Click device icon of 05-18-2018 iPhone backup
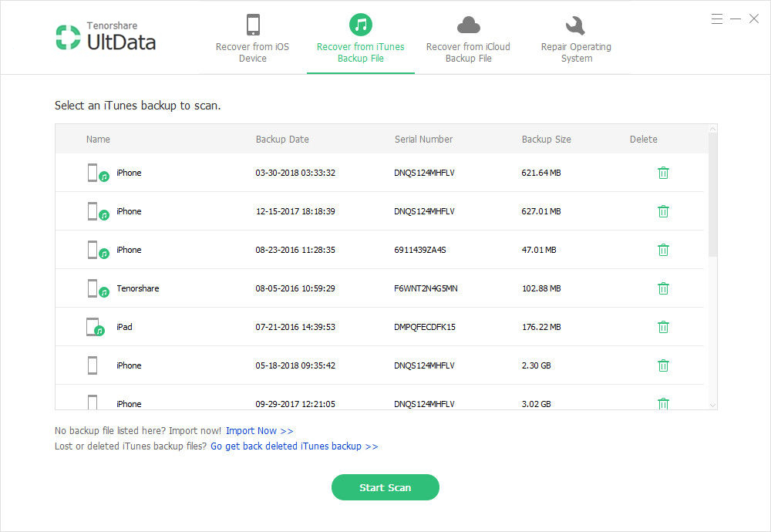 click(x=93, y=365)
